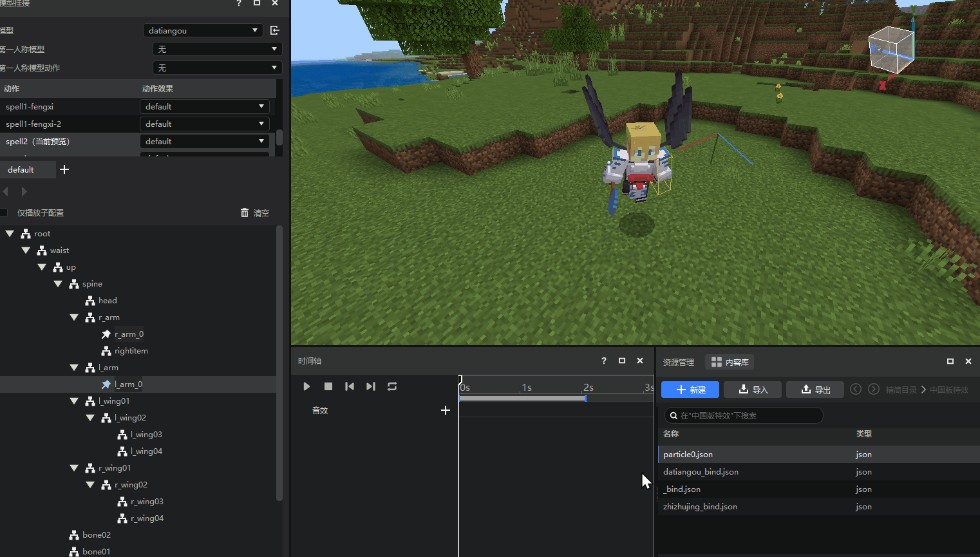Open effect dropdown for spell1-fengxi
Image resolution: width=980 pixels, height=557 pixels.
[x=204, y=106]
